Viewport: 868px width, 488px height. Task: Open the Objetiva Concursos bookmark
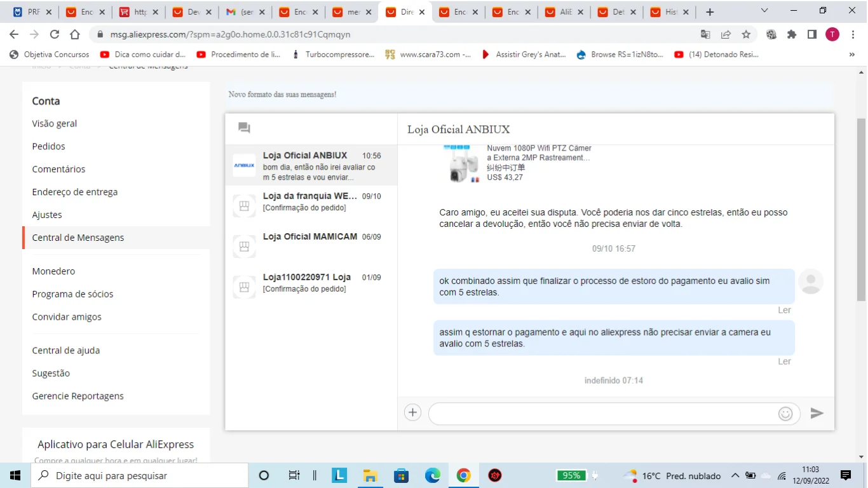pyautogui.click(x=50, y=55)
